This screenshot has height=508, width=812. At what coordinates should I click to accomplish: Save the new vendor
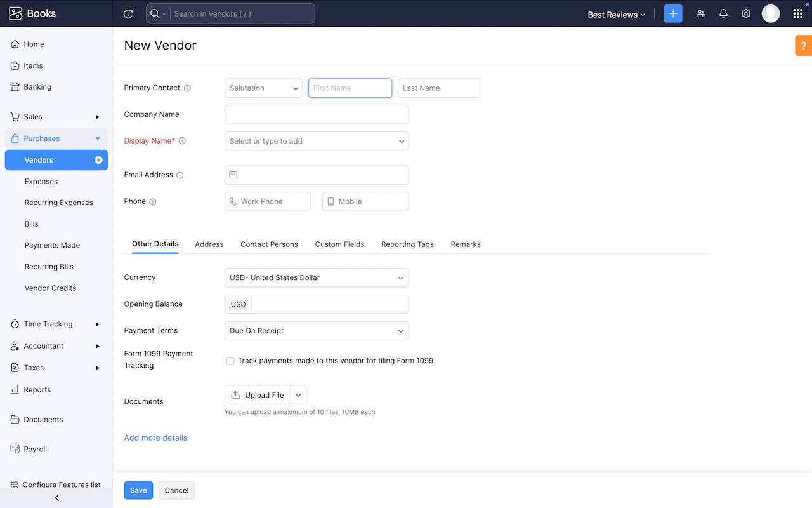pos(138,490)
